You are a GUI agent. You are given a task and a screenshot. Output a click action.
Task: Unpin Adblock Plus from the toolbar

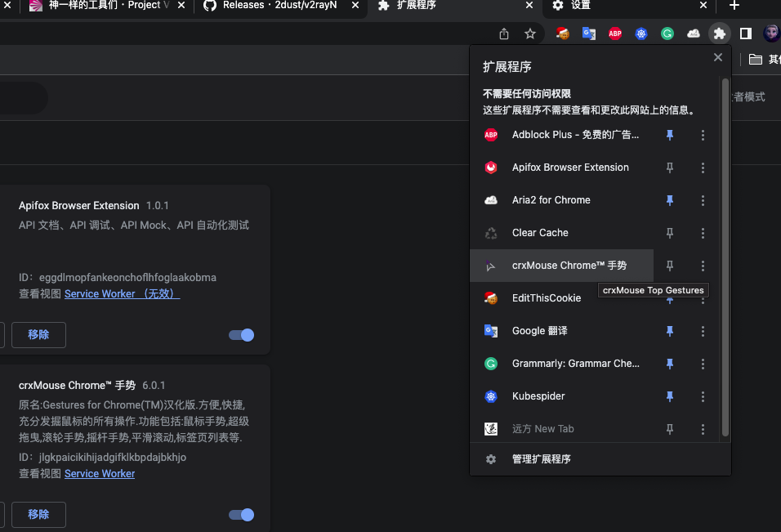coord(669,135)
